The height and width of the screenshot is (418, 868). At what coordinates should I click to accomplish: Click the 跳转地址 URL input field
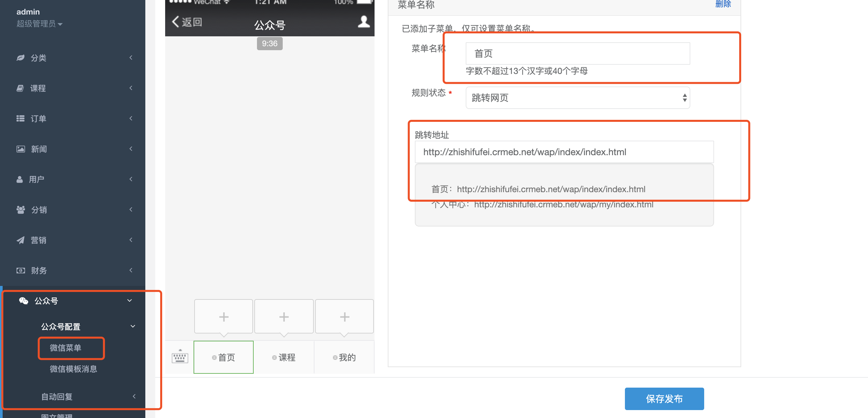(x=564, y=152)
